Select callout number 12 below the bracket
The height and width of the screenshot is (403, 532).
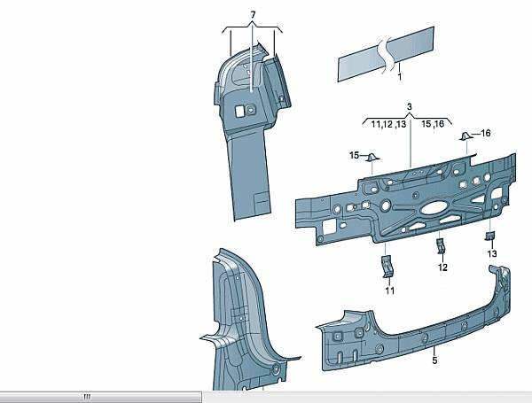(x=442, y=267)
